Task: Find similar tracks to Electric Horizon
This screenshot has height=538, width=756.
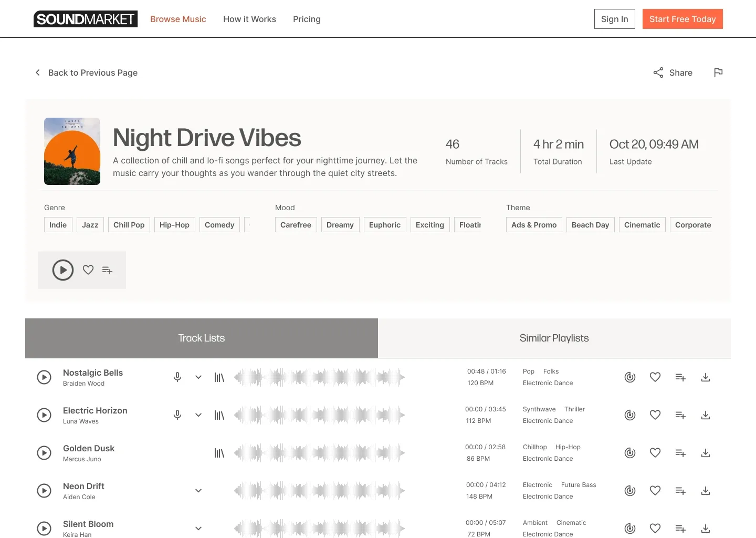Action: pos(630,415)
